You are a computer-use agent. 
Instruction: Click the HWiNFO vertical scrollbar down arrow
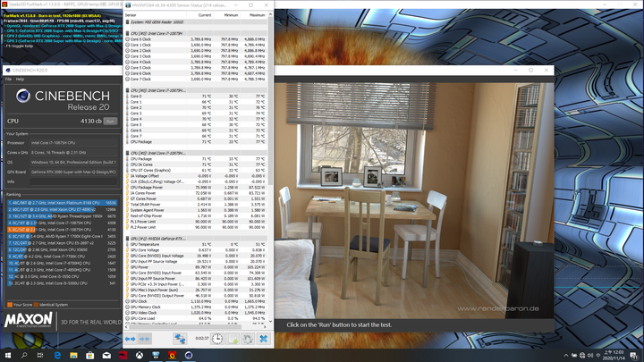tap(270, 322)
